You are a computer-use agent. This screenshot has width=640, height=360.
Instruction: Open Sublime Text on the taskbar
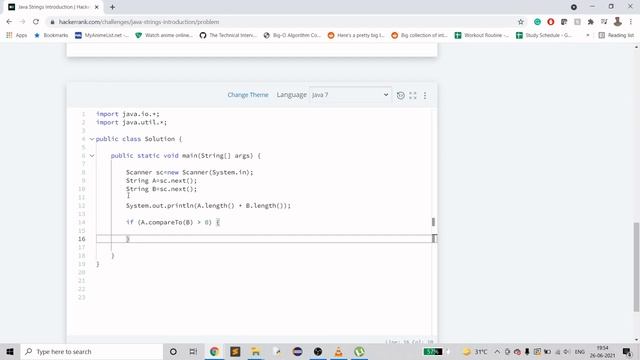[235, 351]
